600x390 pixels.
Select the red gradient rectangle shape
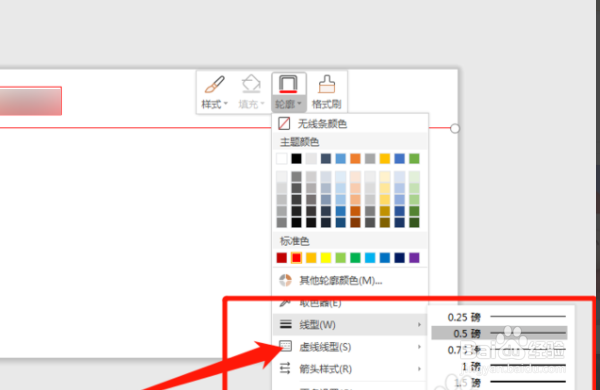pos(31,101)
